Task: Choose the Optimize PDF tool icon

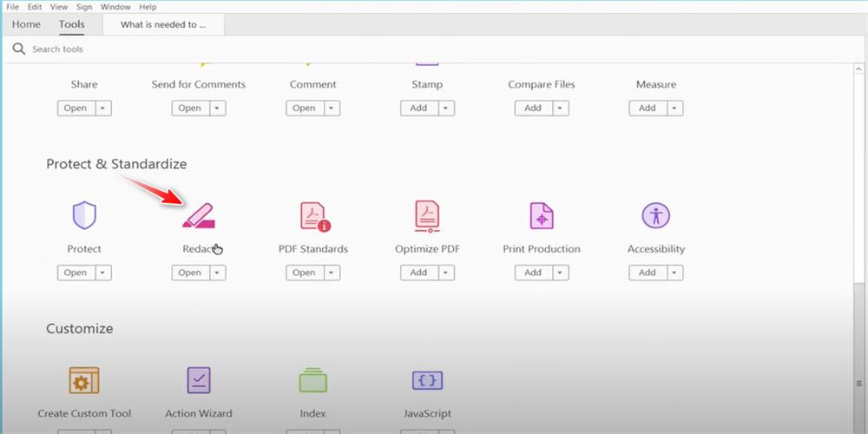Action: pos(427,216)
